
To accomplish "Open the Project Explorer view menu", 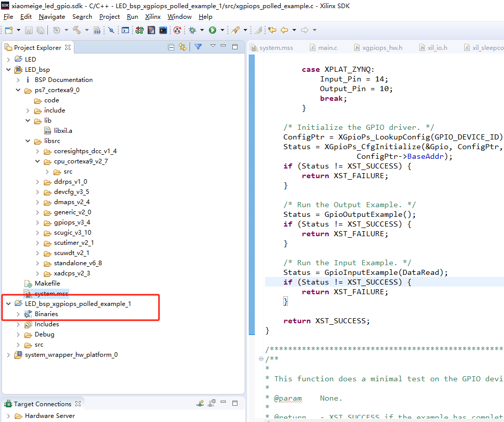I will (213, 46).
